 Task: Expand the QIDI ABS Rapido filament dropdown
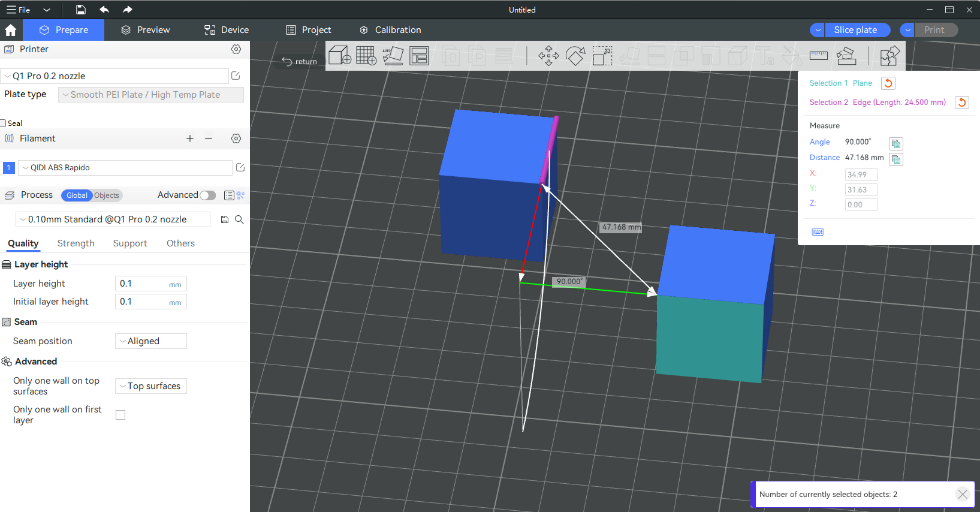[x=125, y=168]
